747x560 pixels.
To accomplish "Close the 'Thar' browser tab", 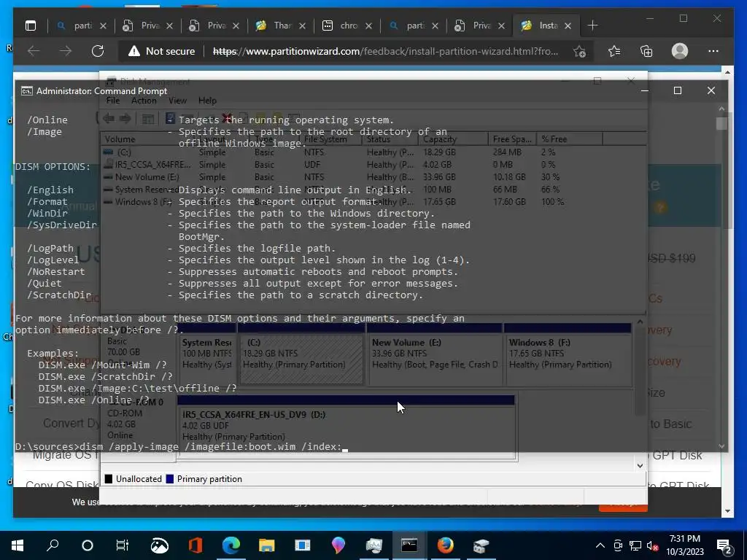I will 302,26.
